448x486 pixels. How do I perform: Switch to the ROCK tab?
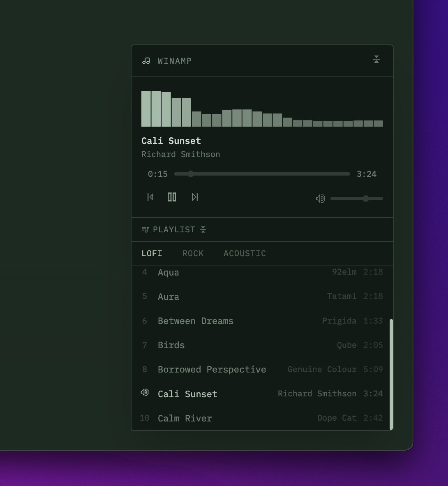(193, 253)
